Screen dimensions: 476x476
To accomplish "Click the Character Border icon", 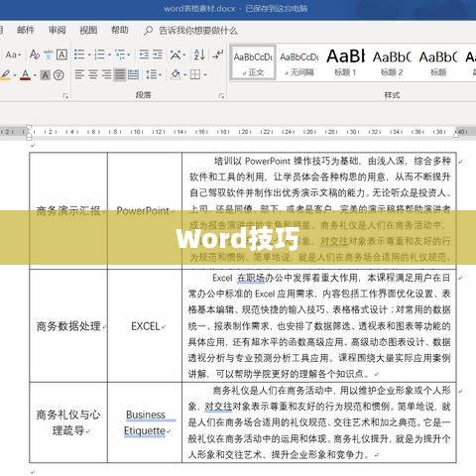I will [61, 55].
